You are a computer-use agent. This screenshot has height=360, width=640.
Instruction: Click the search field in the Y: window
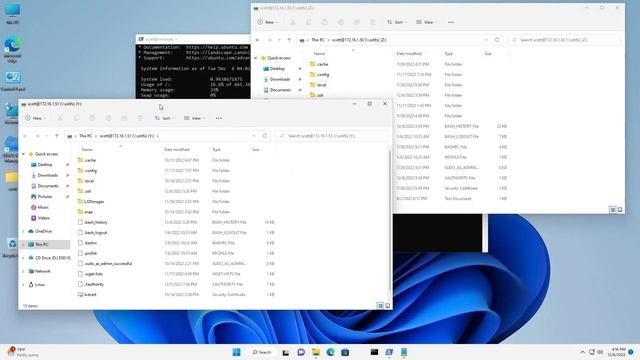pyautogui.click(x=331, y=136)
